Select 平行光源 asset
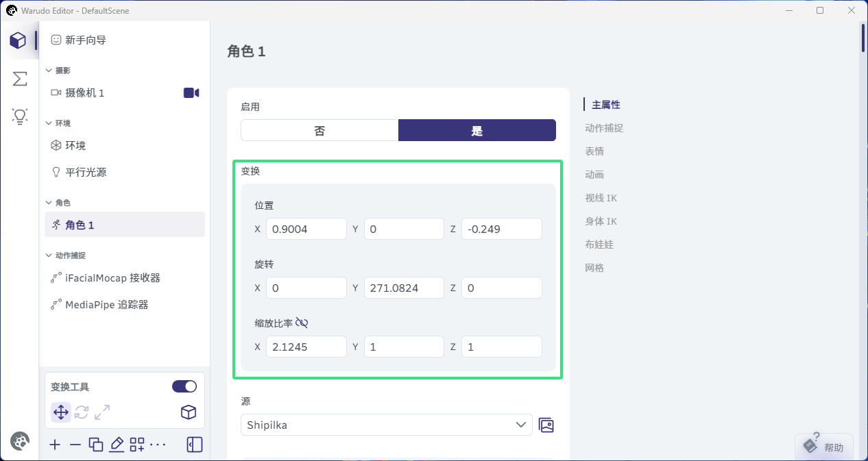This screenshot has height=461, width=868. [x=125, y=172]
